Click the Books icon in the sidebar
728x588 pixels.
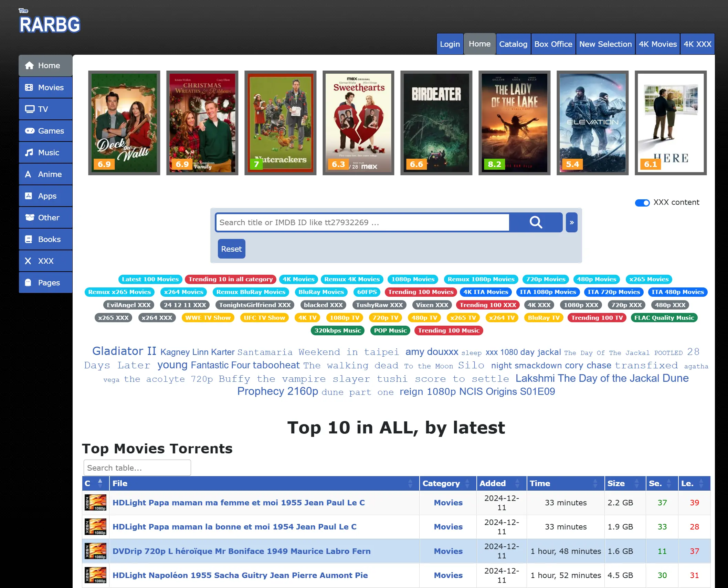tap(29, 239)
